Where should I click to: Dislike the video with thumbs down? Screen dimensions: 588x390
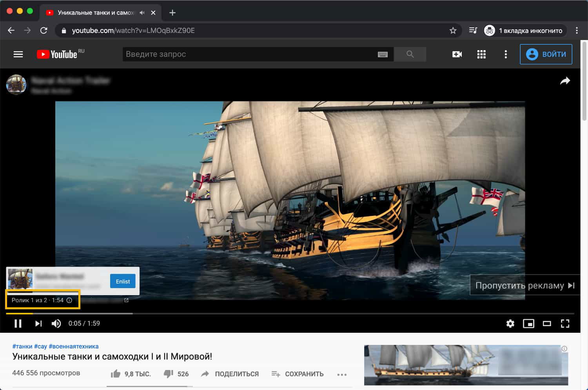(169, 374)
